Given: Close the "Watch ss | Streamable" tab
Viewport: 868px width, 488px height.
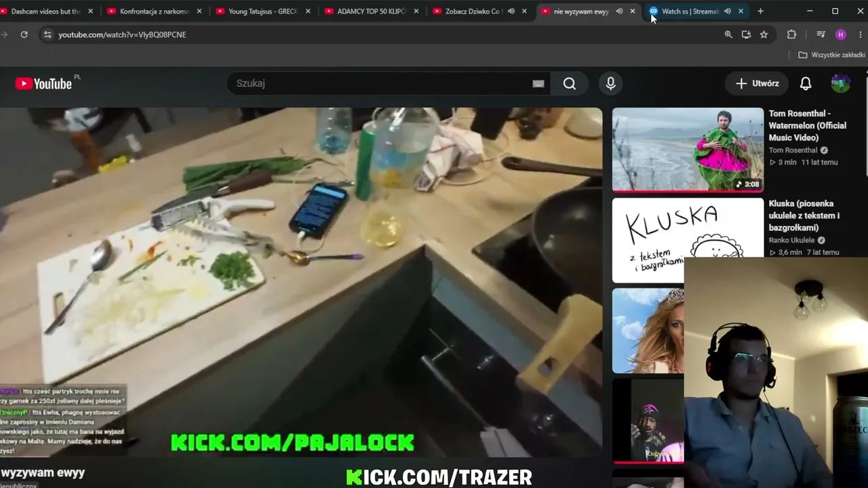Looking at the screenshot, I should pyautogui.click(x=741, y=11).
